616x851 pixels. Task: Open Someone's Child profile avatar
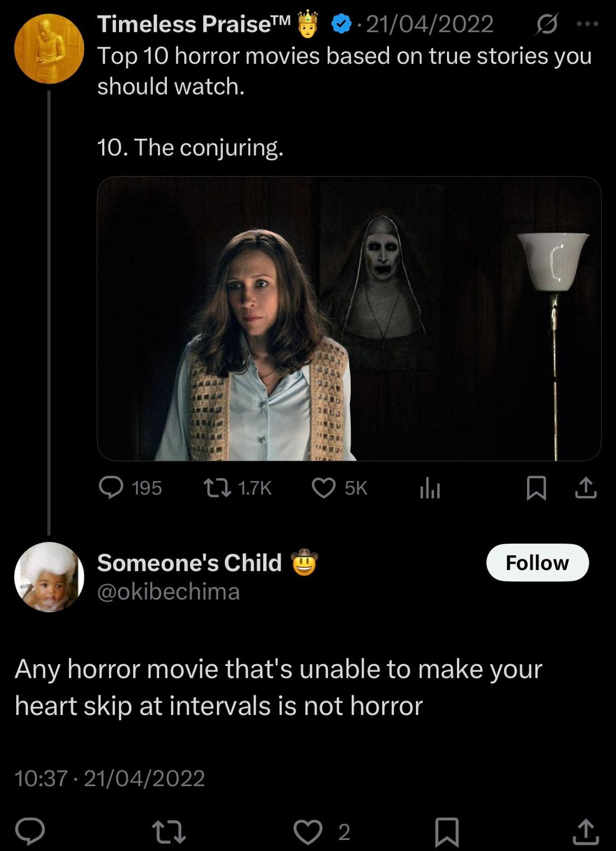(49, 577)
